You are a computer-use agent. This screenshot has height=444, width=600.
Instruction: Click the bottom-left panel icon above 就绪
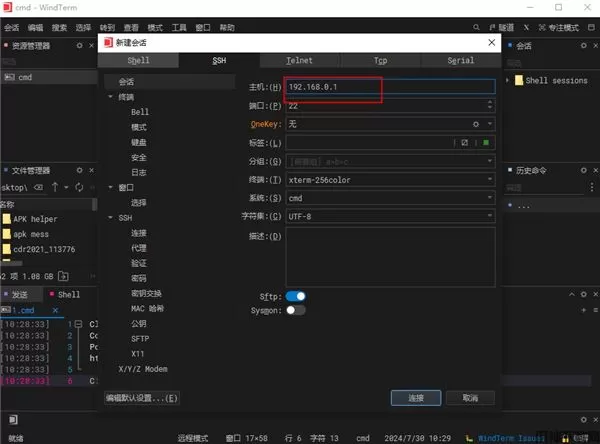click(13, 420)
